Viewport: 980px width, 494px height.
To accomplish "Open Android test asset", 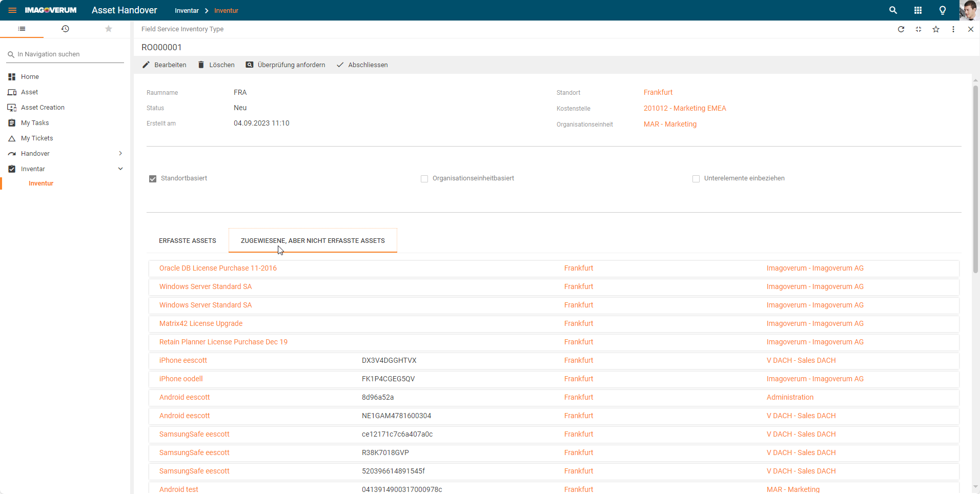I will click(x=178, y=489).
